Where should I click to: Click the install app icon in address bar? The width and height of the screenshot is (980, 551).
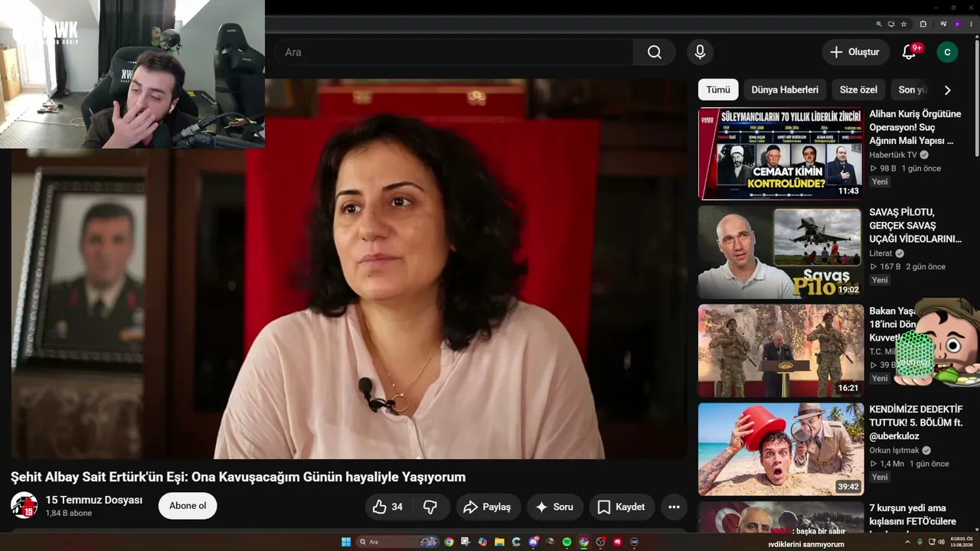pos(891,24)
